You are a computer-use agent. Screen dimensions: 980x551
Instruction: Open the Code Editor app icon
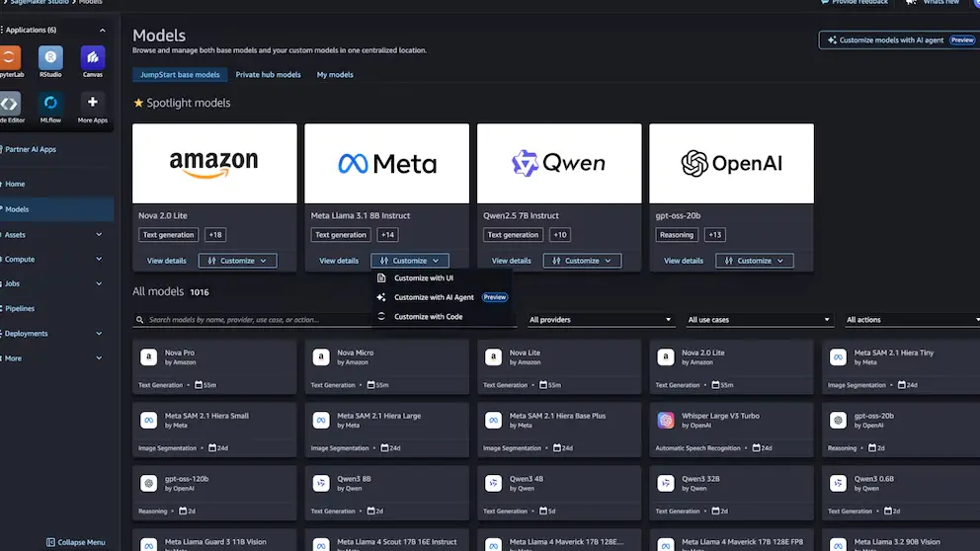click(x=8, y=103)
